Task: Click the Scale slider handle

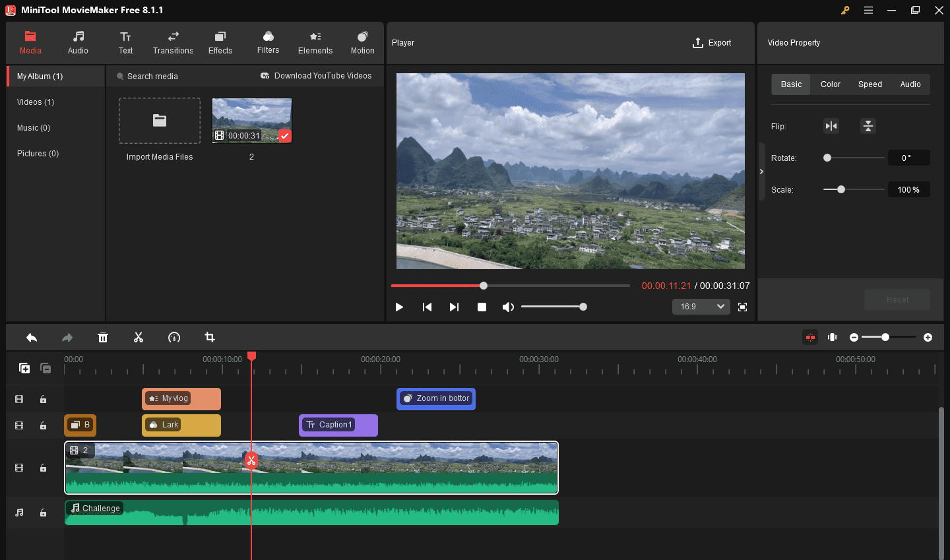Action: coord(841,189)
